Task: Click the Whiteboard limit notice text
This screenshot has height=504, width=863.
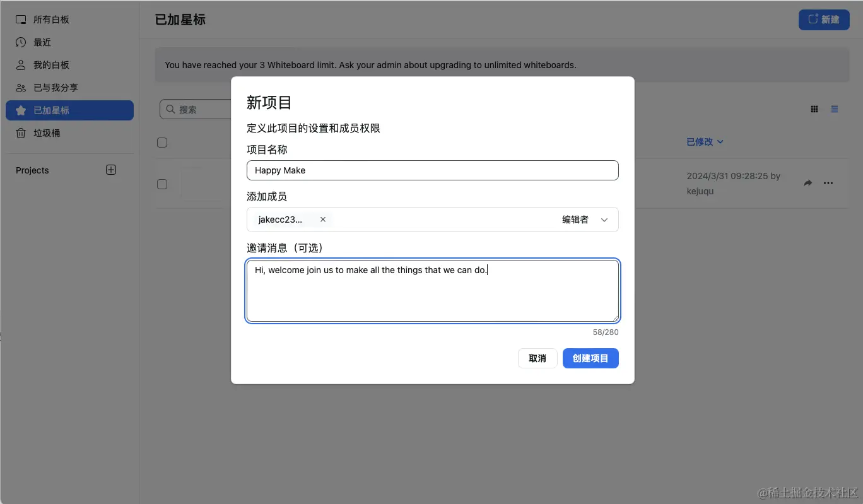Action: coord(370,65)
